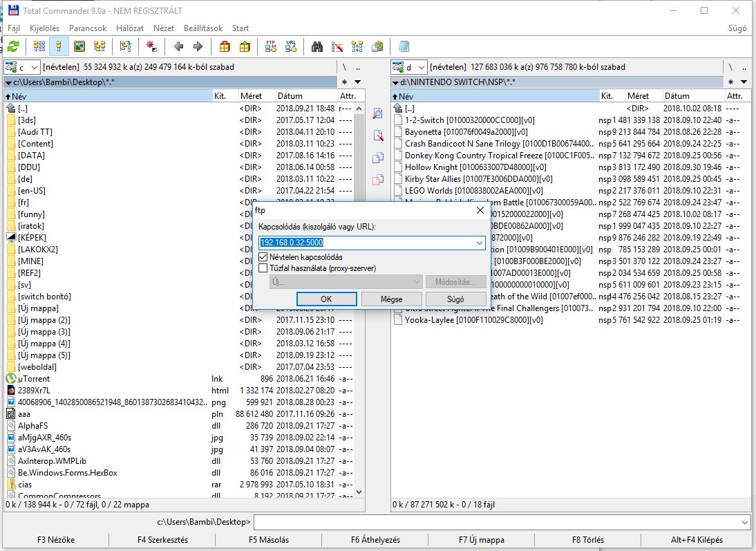
Task: Open the Kijelölés menu
Action: click(x=44, y=28)
